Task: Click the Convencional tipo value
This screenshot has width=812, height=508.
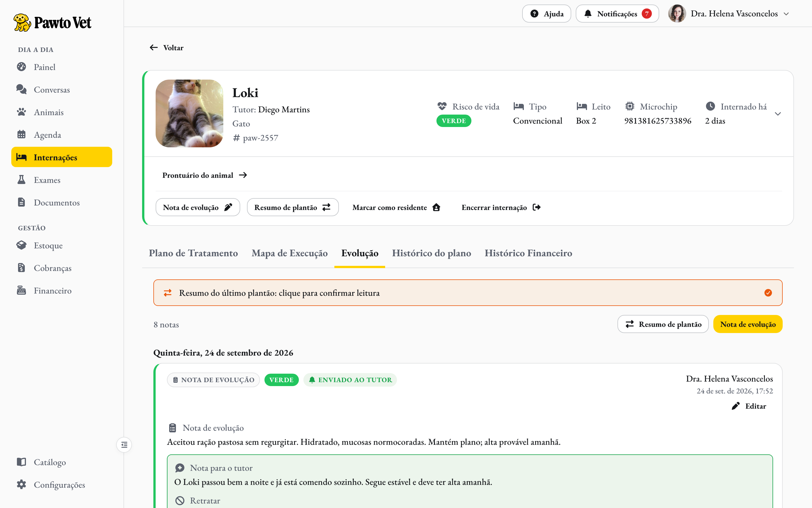Action: coord(538,121)
